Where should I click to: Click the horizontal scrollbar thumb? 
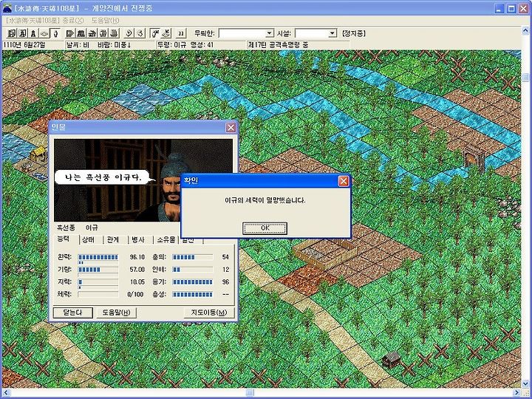(x=250, y=393)
